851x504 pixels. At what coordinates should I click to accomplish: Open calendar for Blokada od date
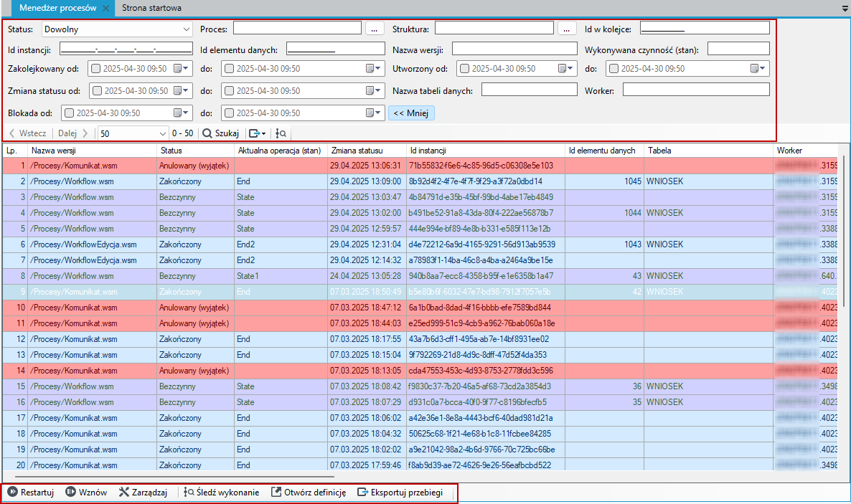[x=182, y=113]
